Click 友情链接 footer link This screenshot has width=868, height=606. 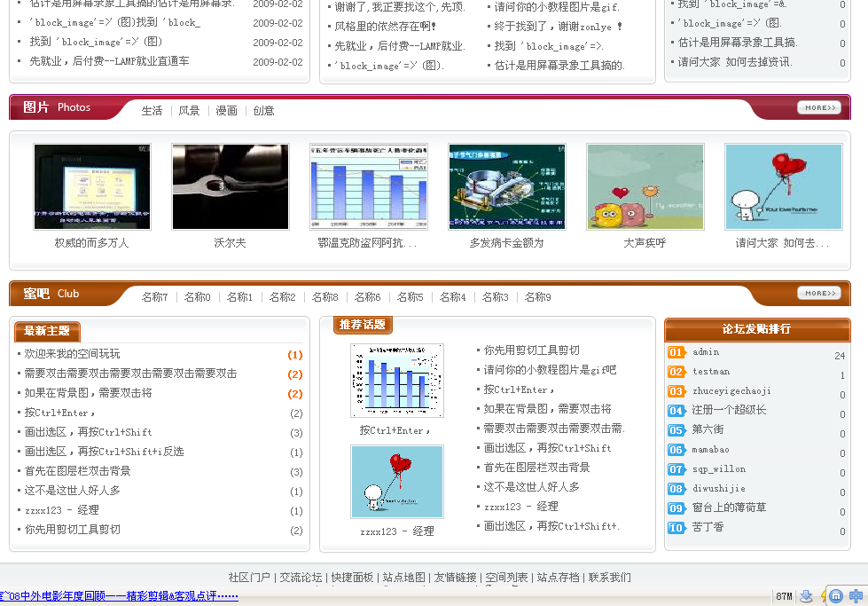click(x=455, y=578)
